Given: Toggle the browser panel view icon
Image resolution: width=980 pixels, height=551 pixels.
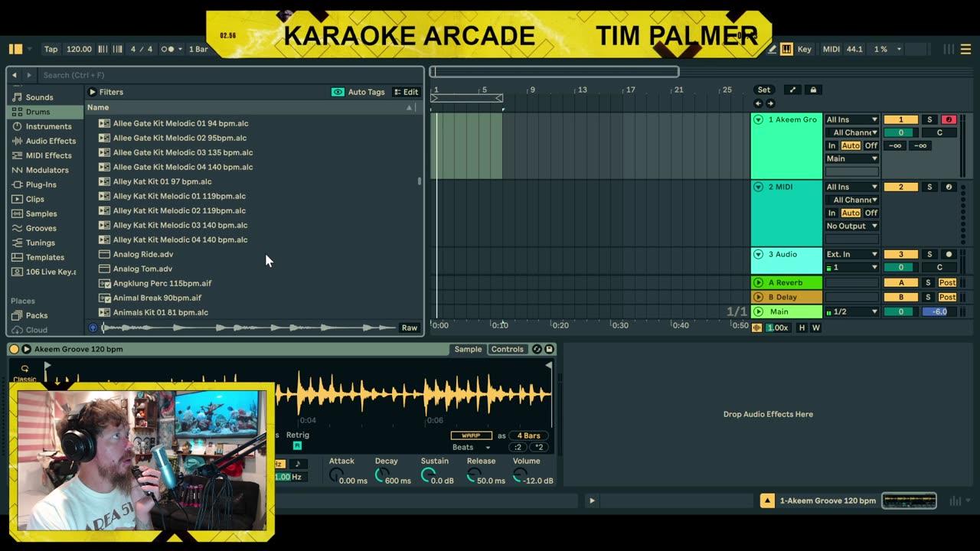Looking at the screenshot, I should coord(15,49).
